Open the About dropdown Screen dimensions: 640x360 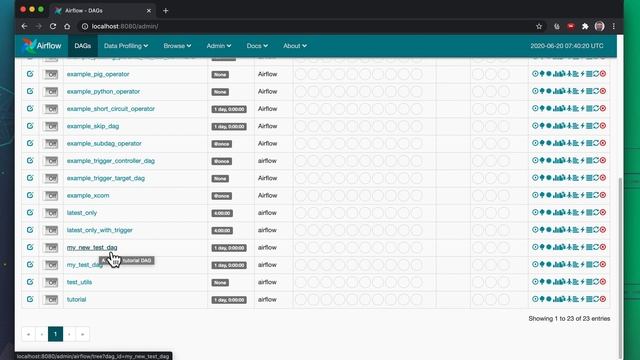click(295, 46)
